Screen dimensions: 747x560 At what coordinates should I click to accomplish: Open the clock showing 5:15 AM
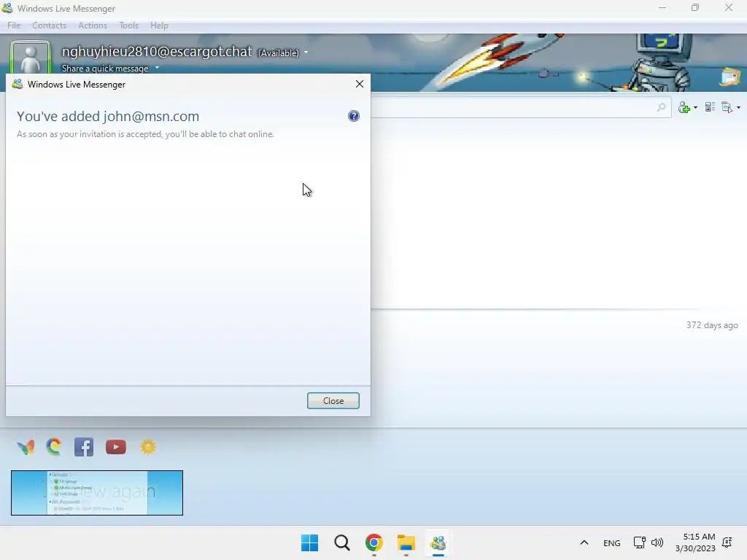point(695,542)
